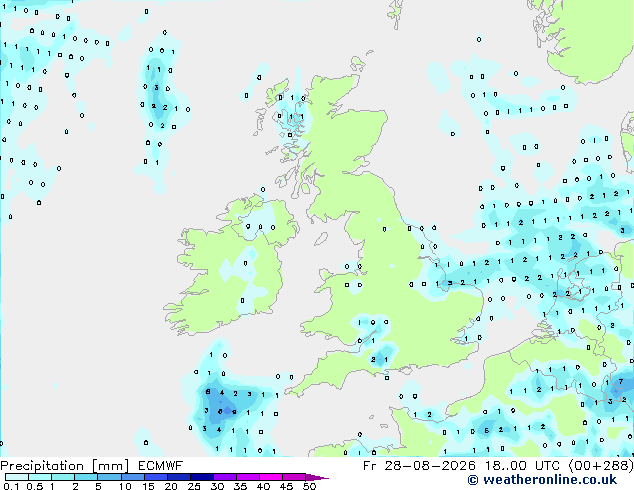
Task: Select the 35–40 mm legend swatch
Action: tap(248, 477)
